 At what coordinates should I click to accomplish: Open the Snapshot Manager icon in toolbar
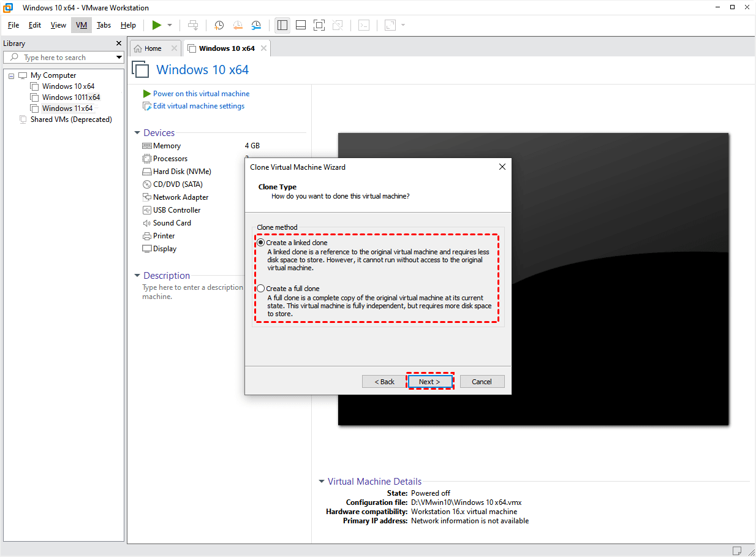256,25
